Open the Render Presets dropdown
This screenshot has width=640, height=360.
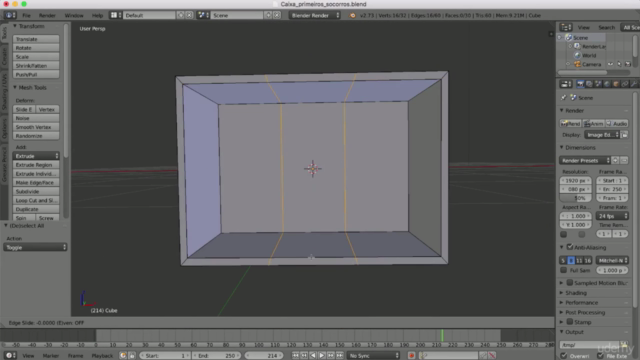pos(585,160)
